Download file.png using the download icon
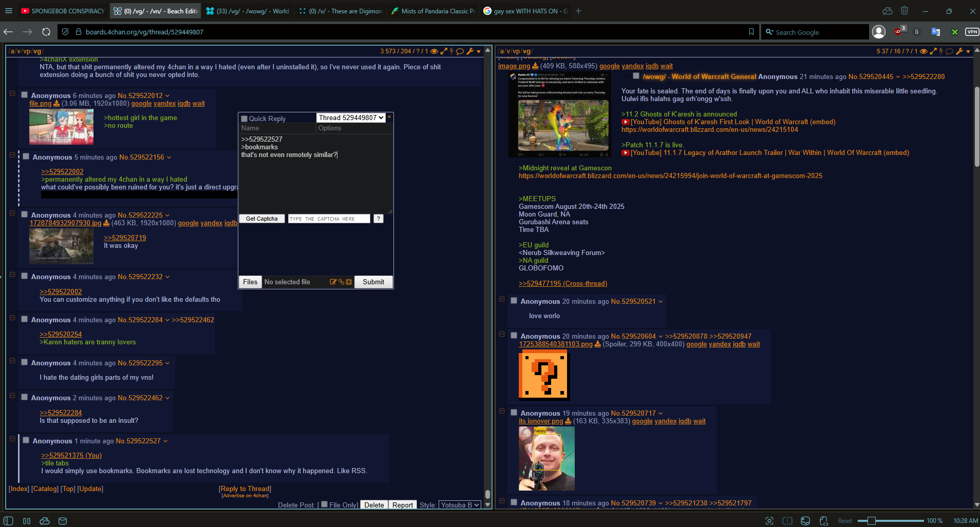The width and height of the screenshot is (980, 527). (56, 103)
